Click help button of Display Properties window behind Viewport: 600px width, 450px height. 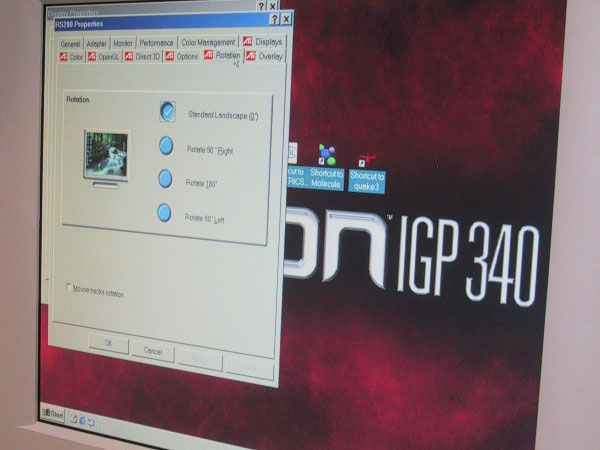pyautogui.click(x=261, y=6)
